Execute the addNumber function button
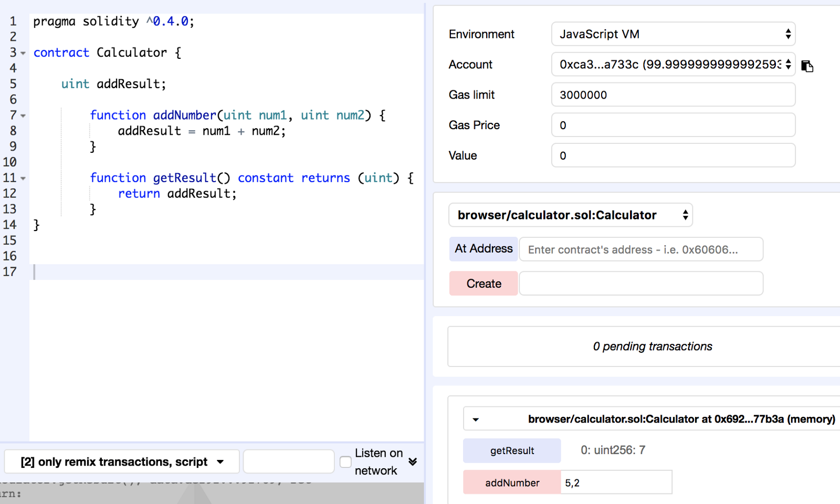Image resolution: width=840 pixels, height=504 pixels. click(x=512, y=482)
